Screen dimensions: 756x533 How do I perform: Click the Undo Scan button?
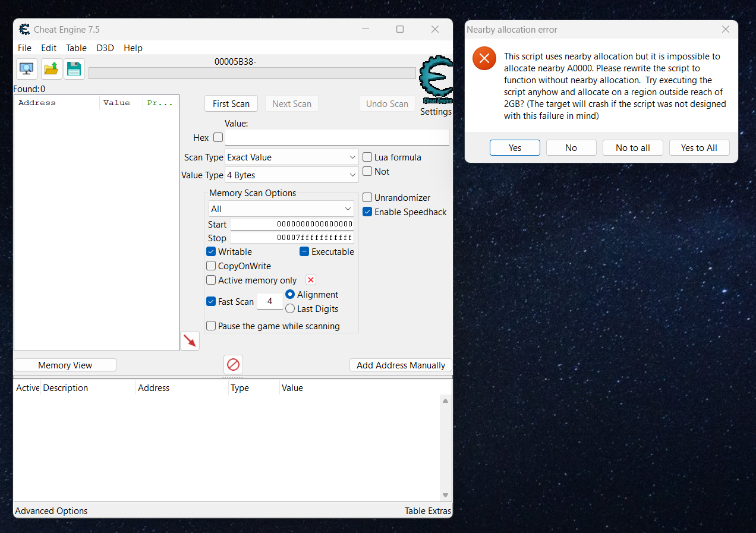[387, 103]
